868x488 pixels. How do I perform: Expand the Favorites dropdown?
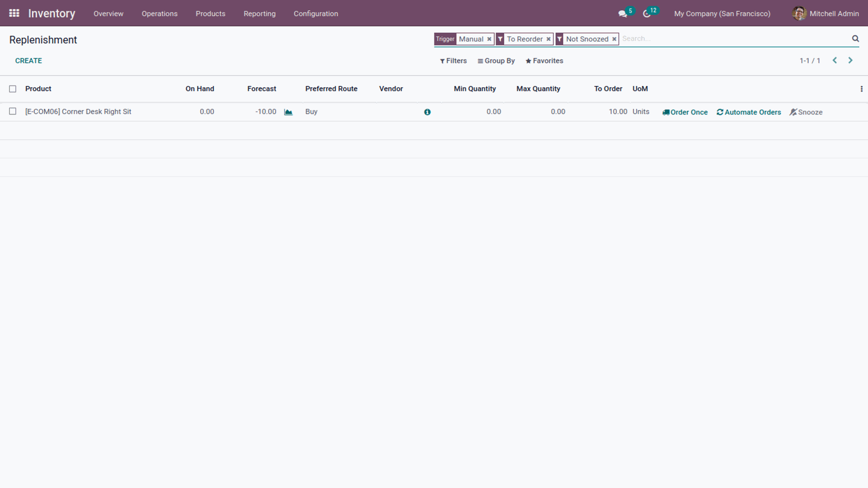point(544,61)
